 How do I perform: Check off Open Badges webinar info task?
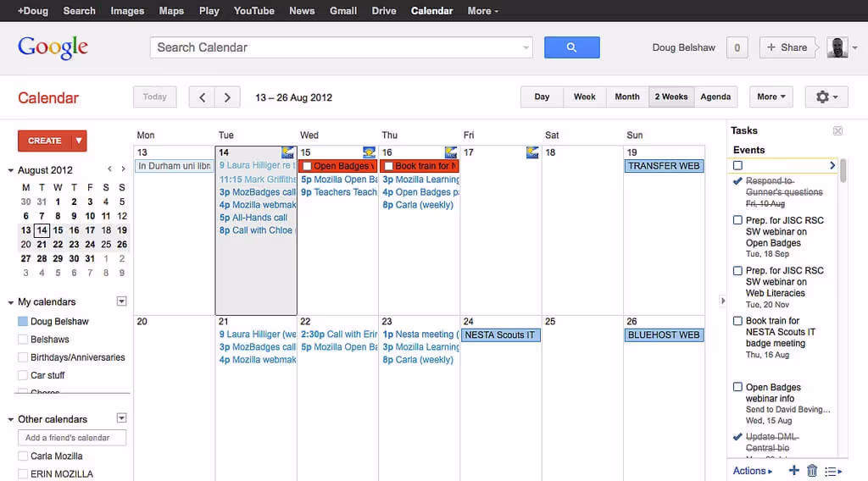point(737,387)
